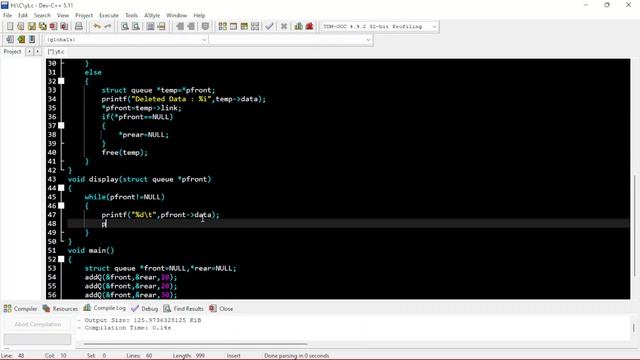Viewport: 640px width, 360px height.
Task: Click the Run window icon
Action: tap(233, 27)
